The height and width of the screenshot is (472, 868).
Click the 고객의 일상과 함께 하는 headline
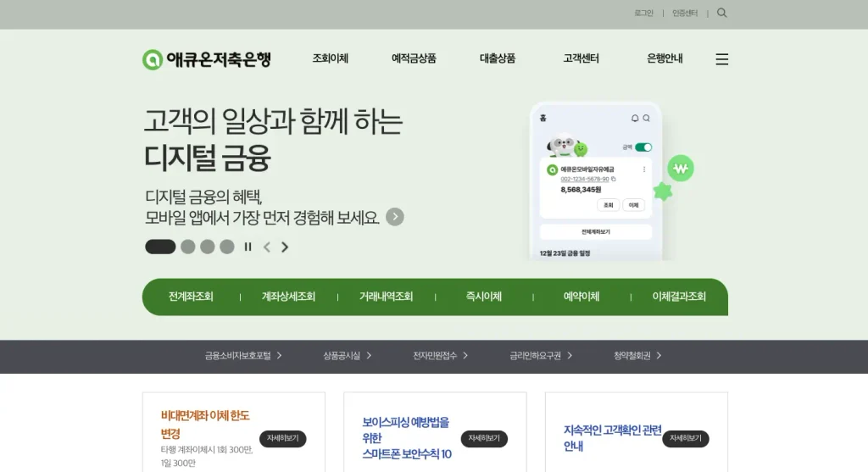274,121
